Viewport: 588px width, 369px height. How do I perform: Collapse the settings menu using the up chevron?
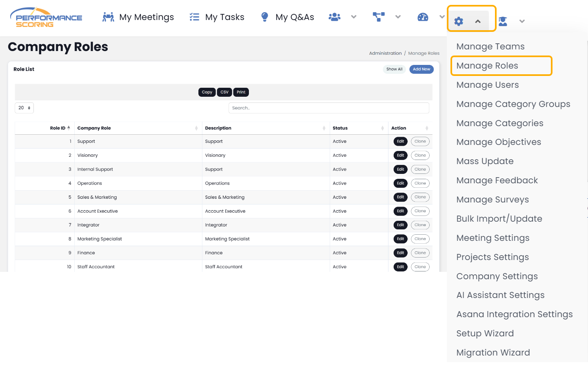[x=478, y=21]
